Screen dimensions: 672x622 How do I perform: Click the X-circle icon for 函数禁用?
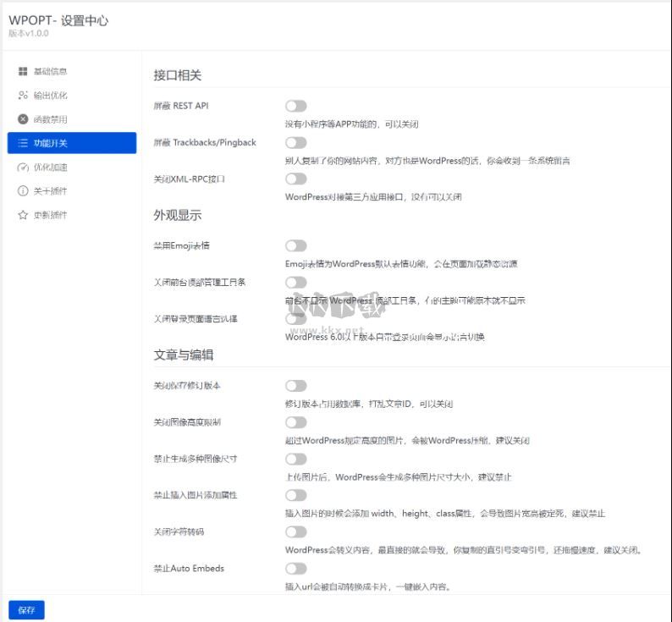coord(23,119)
